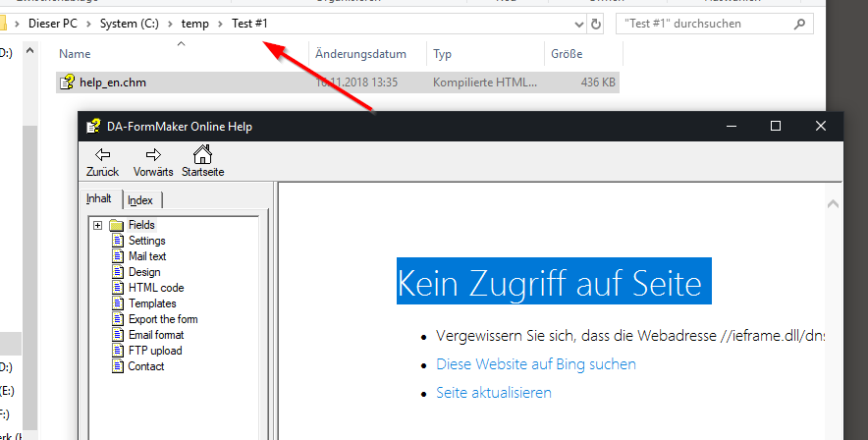Open the Mail text help topic
Image resolution: width=868 pixels, height=440 pixels.
pyautogui.click(x=147, y=256)
